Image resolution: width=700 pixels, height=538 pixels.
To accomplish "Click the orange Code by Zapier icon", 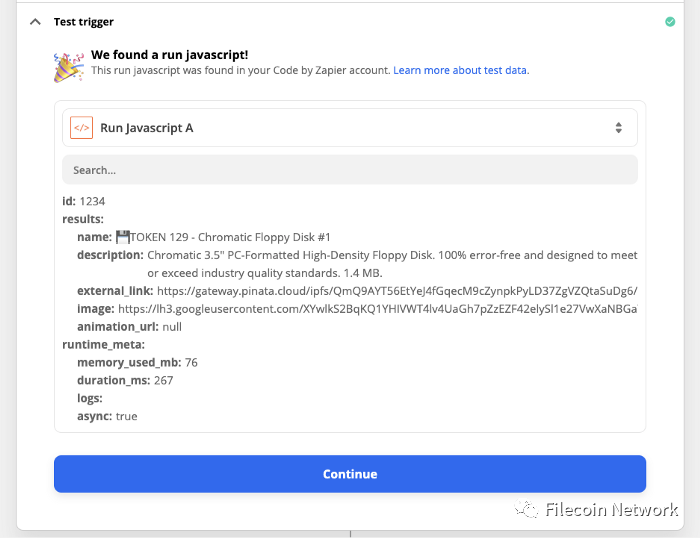I will click(82, 128).
